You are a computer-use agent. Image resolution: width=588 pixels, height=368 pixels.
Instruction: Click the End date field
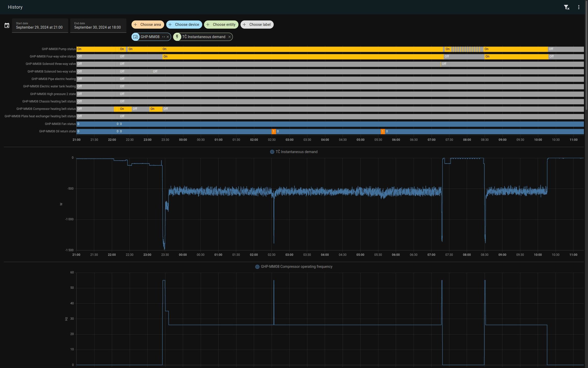coord(98,26)
